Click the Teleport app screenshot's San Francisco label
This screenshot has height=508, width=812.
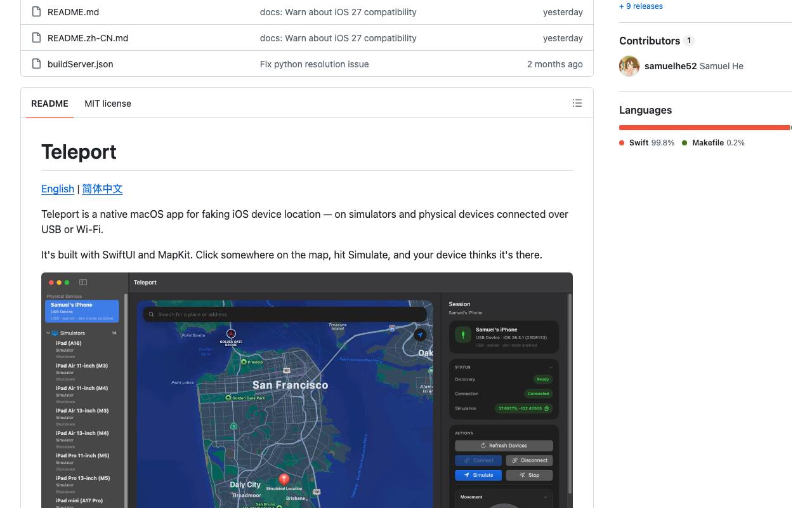point(290,385)
